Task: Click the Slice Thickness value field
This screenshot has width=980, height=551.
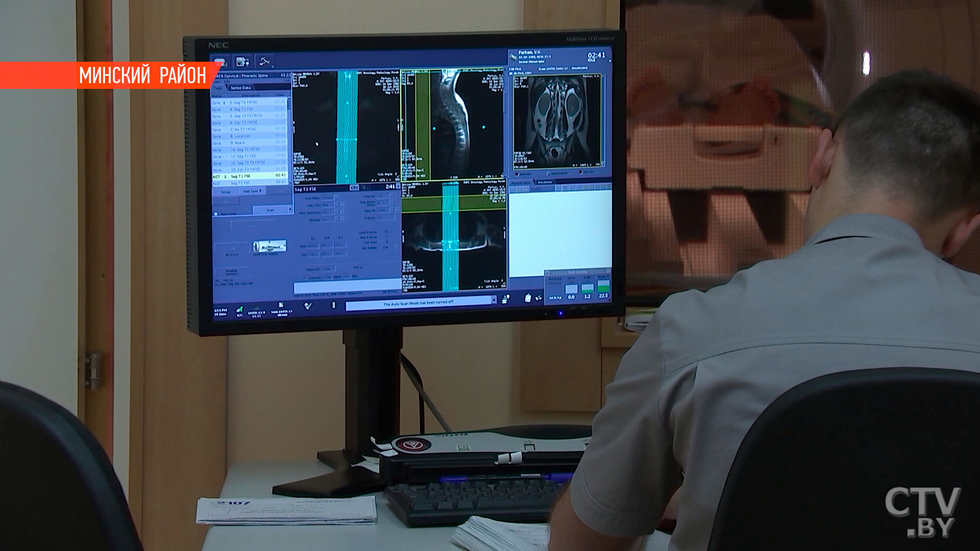Action: coord(327,212)
